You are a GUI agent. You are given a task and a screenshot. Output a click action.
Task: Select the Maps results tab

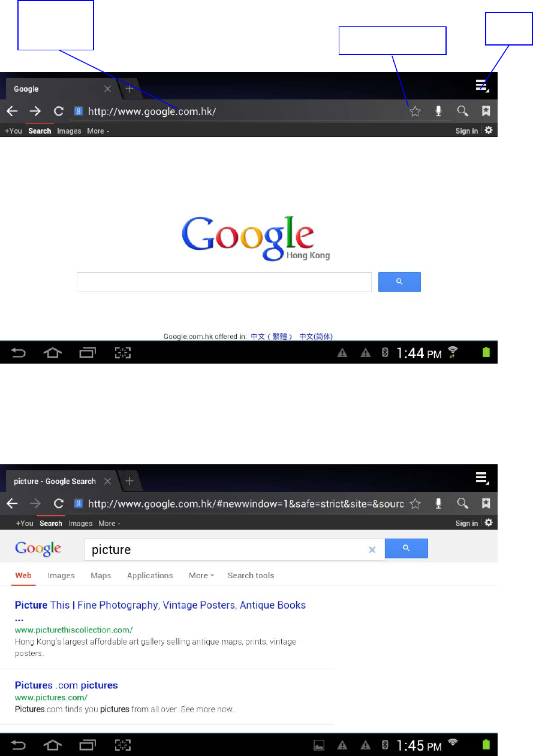(x=101, y=575)
